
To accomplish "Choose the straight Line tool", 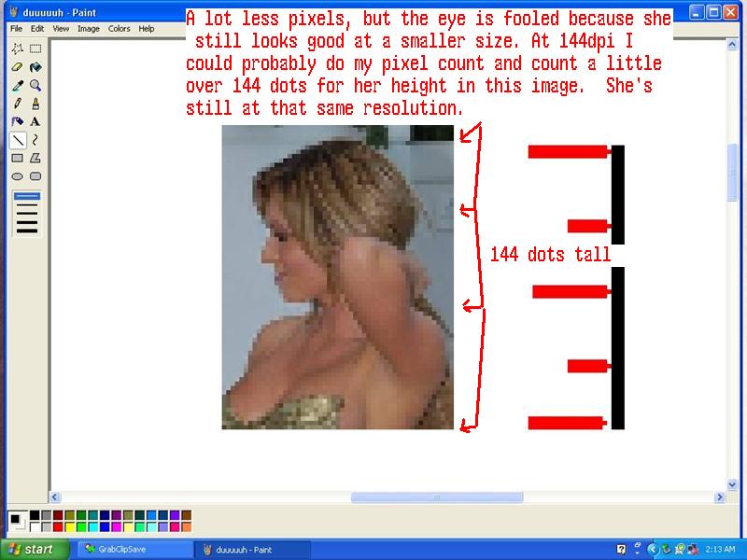I will pyautogui.click(x=18, y=140).
